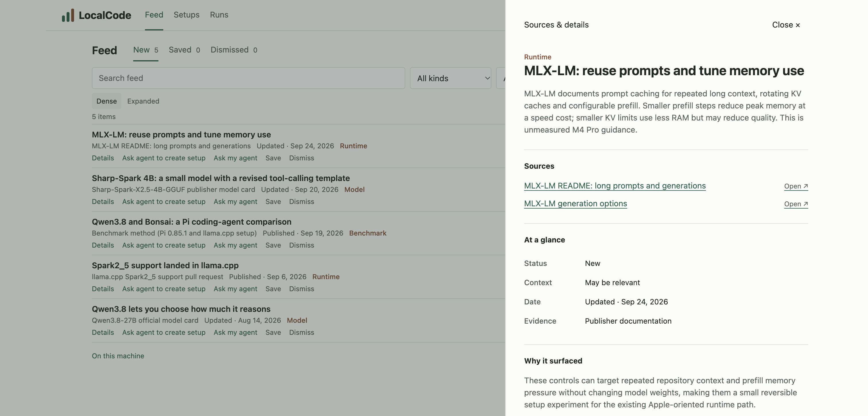
Task: Open the On this machine link
Action: (x=118, y=356)
